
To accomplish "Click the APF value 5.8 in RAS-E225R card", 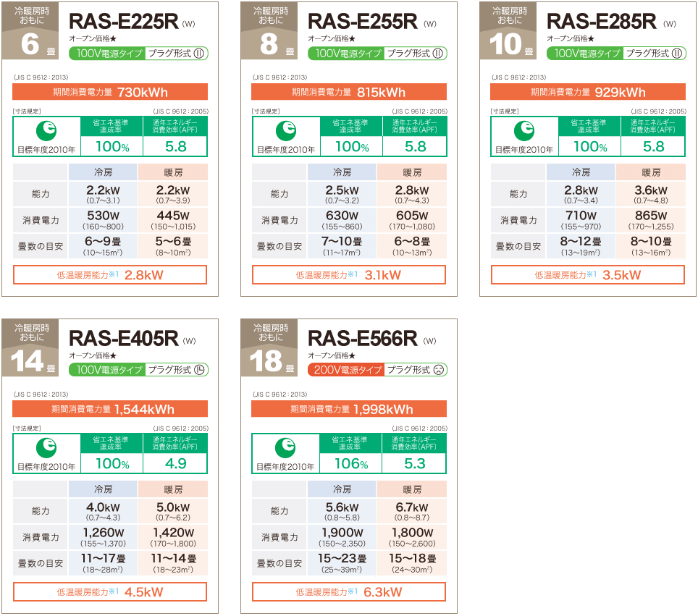I will (175, 146).
